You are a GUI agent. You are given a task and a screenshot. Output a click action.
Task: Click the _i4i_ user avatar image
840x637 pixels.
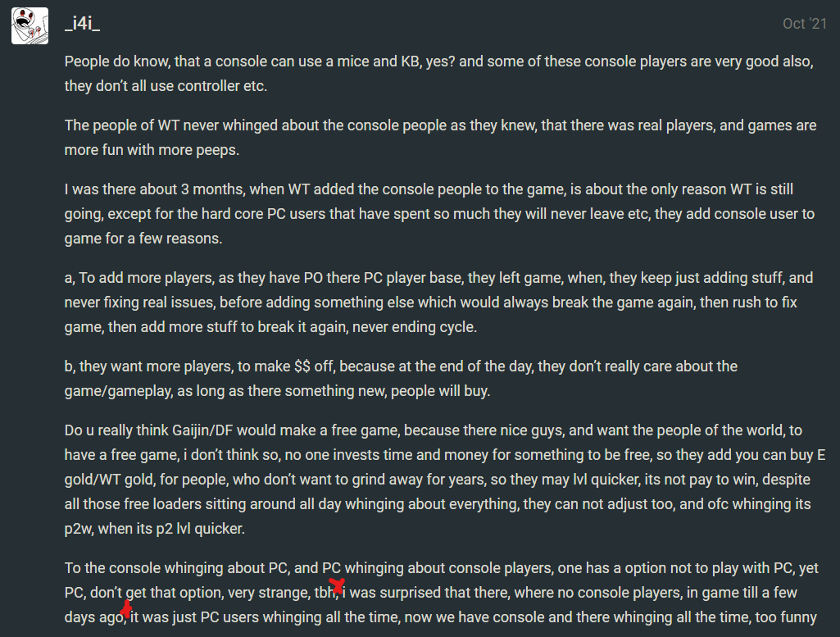tap(30, 25)
